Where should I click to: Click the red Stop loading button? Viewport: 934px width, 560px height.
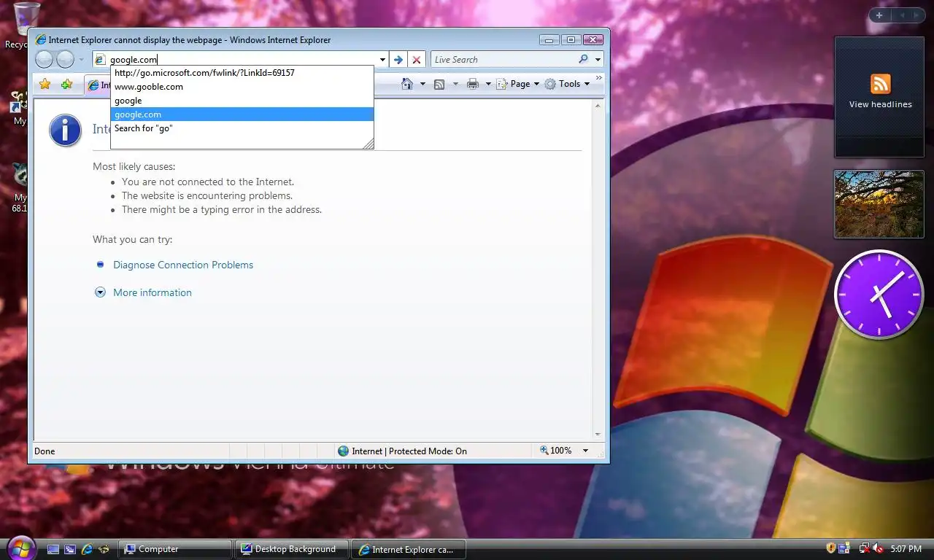(417, 60)
